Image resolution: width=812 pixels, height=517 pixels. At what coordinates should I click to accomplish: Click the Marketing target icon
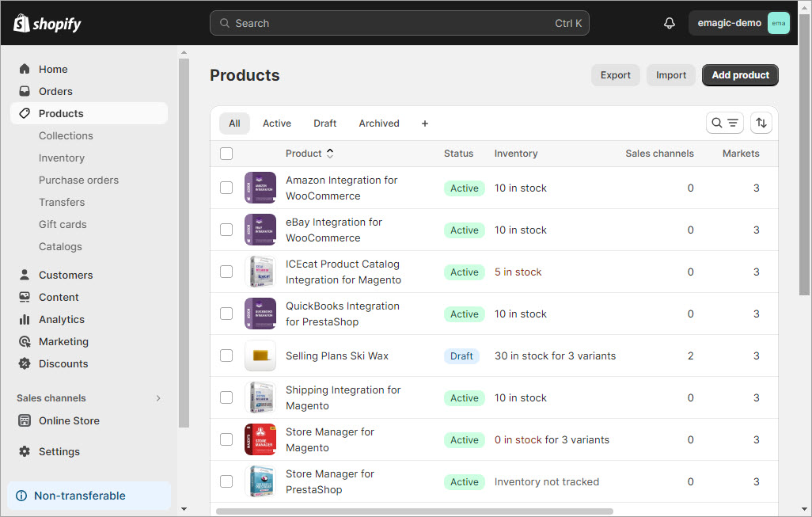[25, 342]
